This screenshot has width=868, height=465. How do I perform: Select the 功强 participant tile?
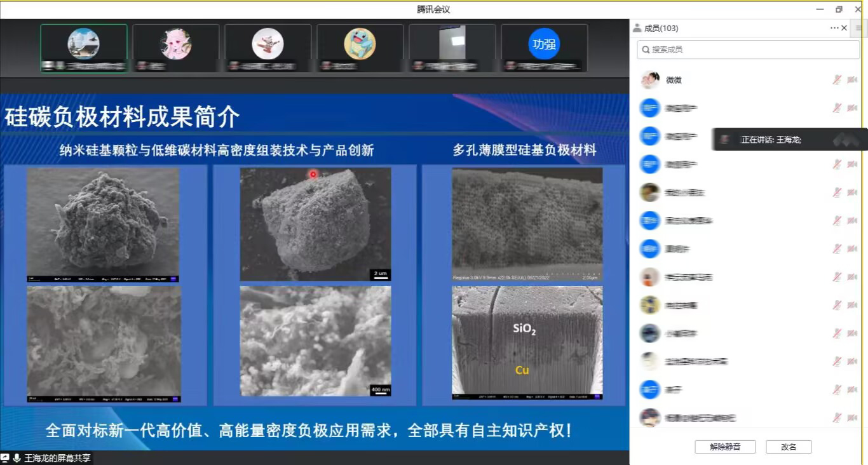tap(544, 48)
